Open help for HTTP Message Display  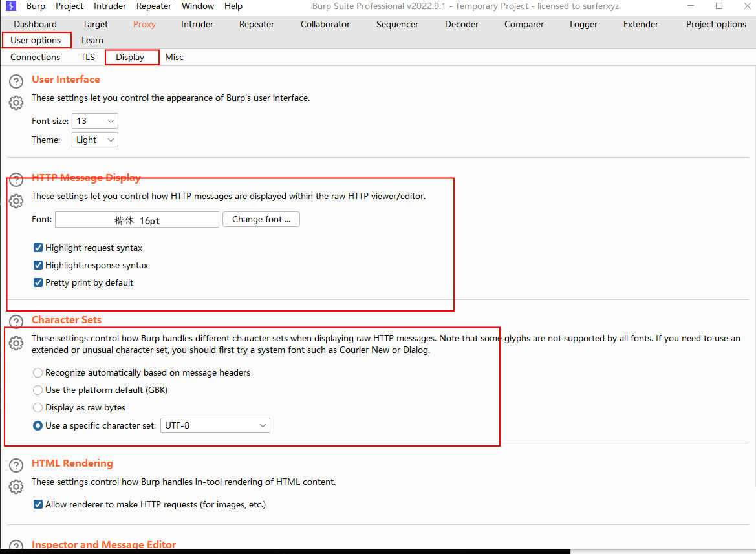16,180
